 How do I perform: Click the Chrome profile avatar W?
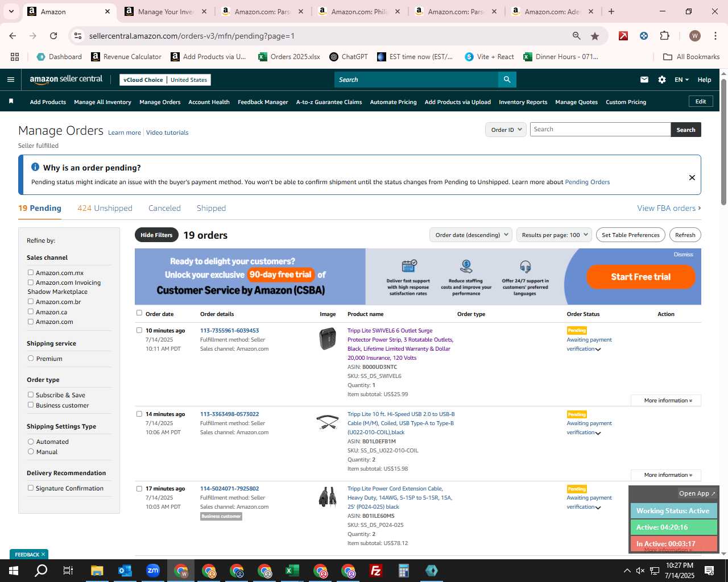click(x=694, y=36)
